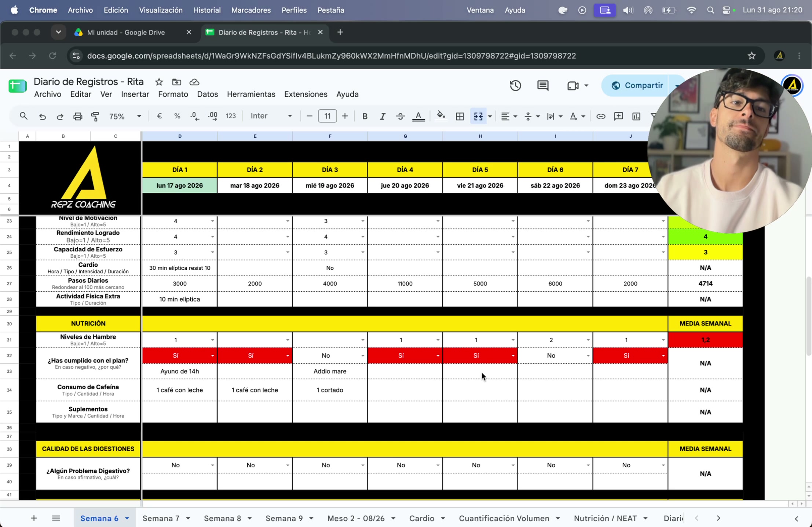The height and width of the screenshot is (527, 812).
Task: Open the Datos menu
Action: pyautogui.click(x=208, y=94)
